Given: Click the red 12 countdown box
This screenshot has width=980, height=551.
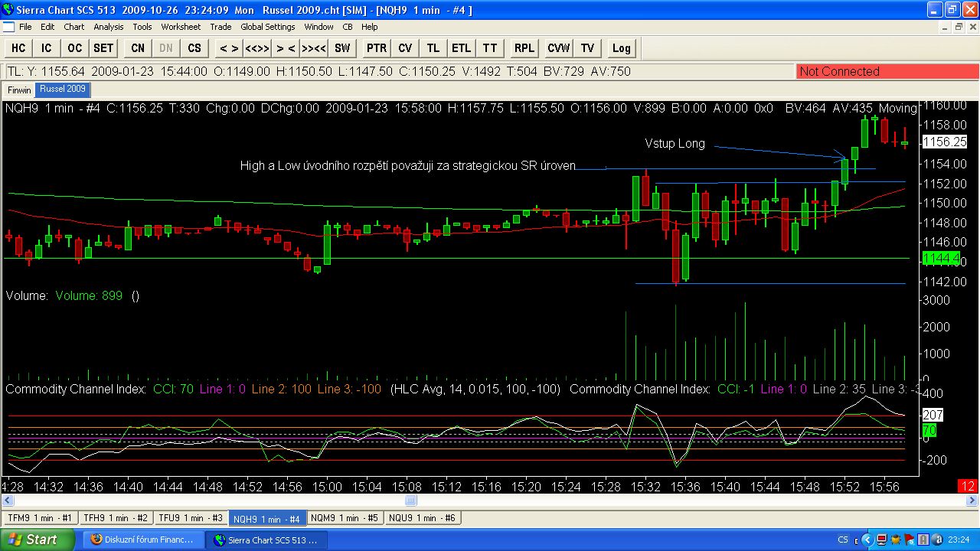Looking at the screenshot, I should (x=968, y=487).
